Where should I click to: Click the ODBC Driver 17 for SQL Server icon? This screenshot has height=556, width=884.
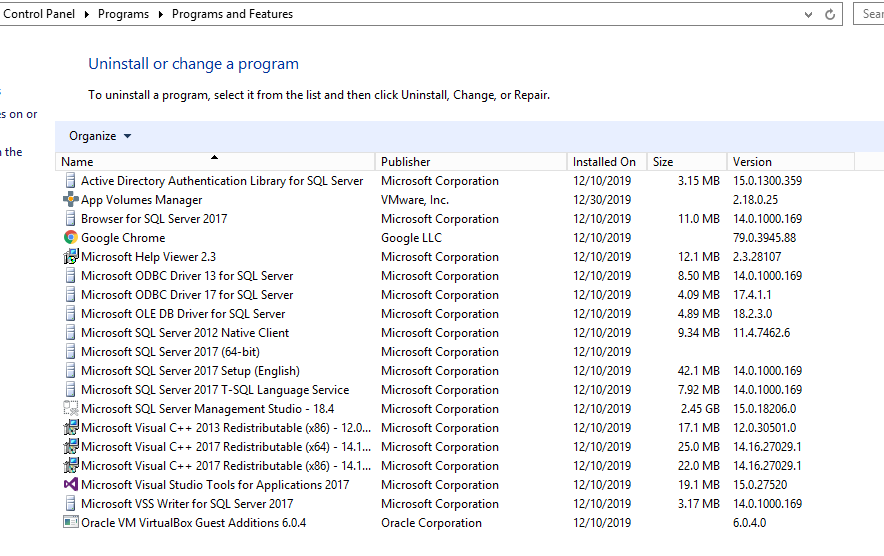click(x=70, y=294)
